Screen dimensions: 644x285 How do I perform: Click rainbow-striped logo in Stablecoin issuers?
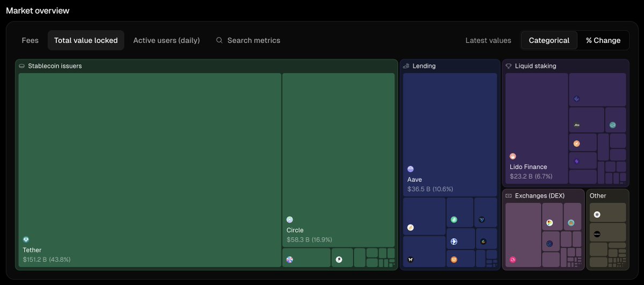(x=290, y=260)
